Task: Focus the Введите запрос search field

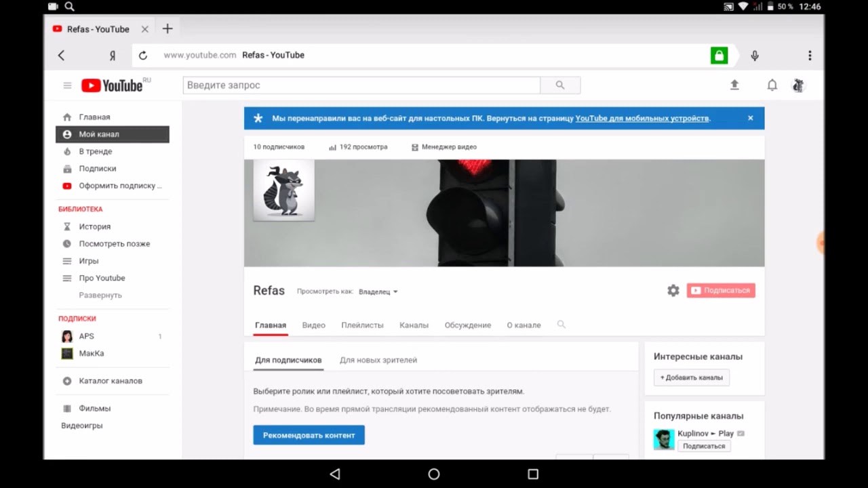Action: 361,85
